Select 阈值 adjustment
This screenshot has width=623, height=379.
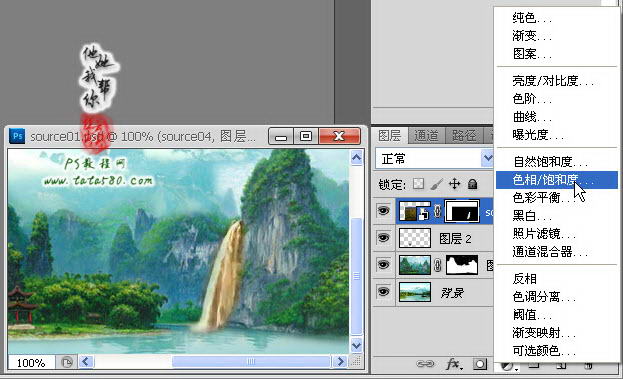556,315
